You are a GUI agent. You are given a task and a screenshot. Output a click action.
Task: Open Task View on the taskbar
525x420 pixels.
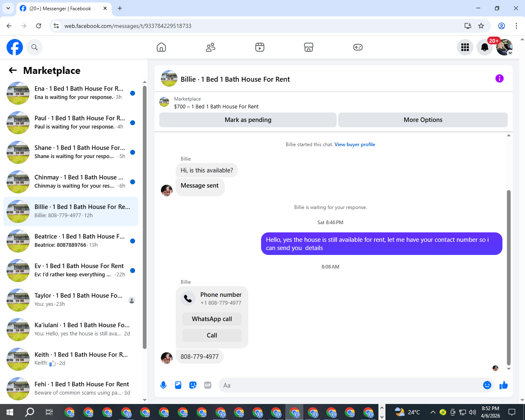click(49, 412)
